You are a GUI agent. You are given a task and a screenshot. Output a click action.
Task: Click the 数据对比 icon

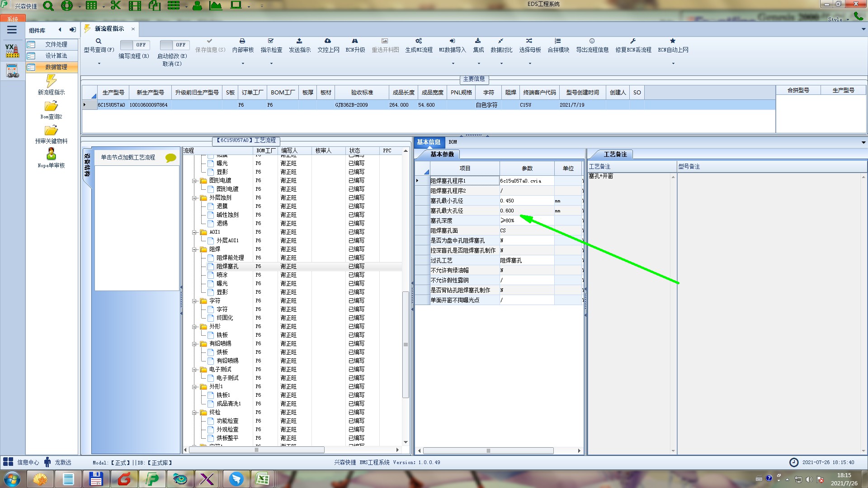pyautogui.click(x=501, y=41)
